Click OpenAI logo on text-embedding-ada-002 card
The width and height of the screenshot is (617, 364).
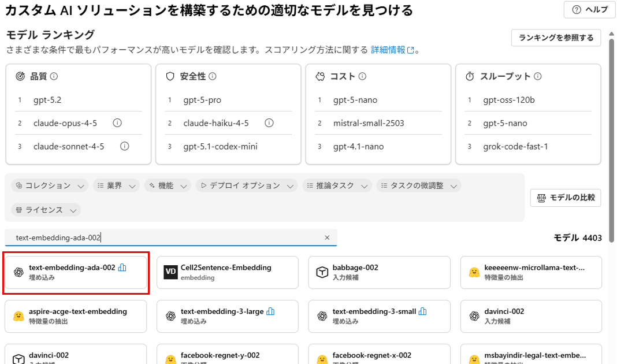[x=18, y=272]
